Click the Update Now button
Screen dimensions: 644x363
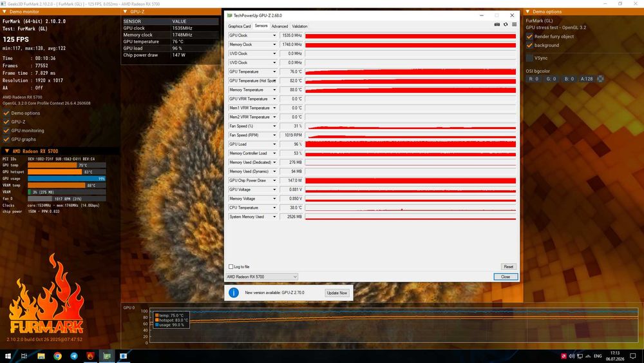(x=337, y=293)
